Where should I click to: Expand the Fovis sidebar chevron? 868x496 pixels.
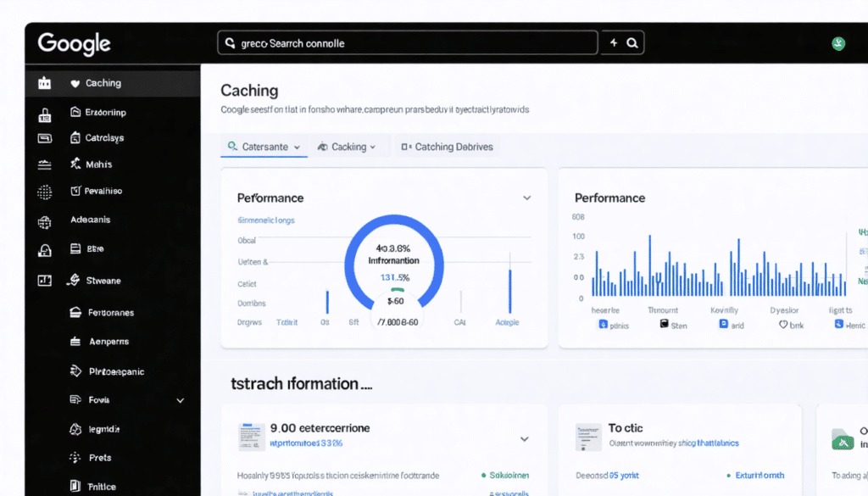click(x=181, y=400)
